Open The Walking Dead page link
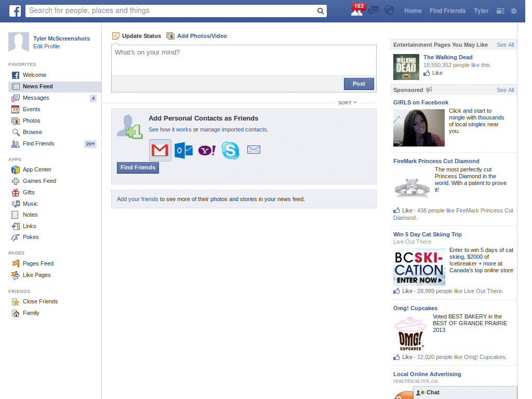This screenshot has width=532, height=399. 448,57
